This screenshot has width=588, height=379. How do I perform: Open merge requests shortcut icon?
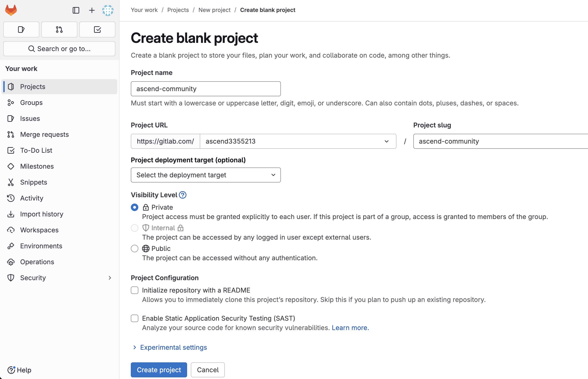[59, 30]
